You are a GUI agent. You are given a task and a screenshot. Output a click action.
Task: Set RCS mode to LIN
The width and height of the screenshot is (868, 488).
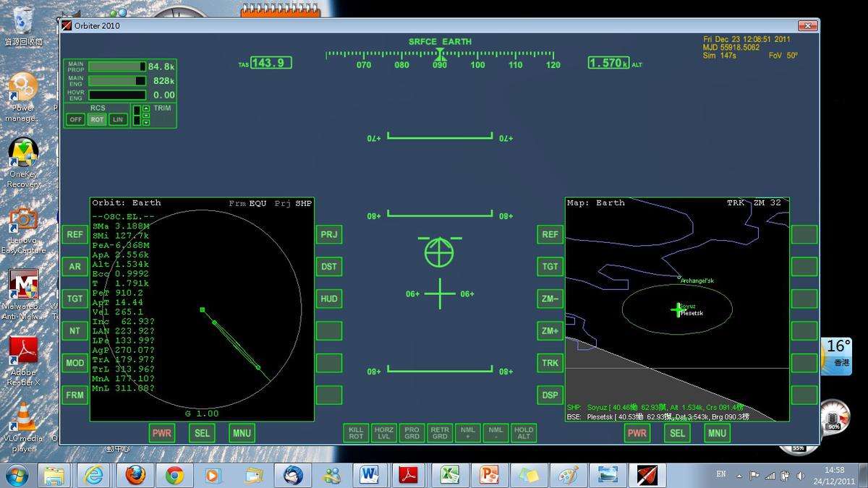click(118, 119)
